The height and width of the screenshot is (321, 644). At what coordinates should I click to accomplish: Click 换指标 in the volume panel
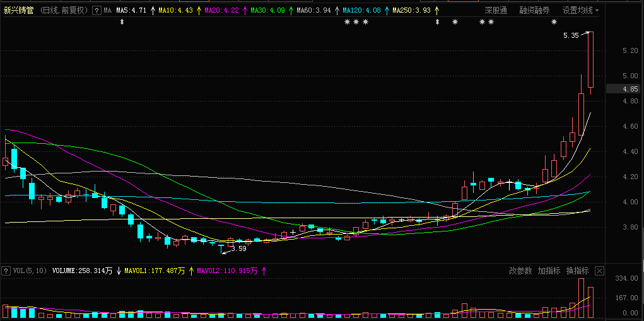point(577,271)
